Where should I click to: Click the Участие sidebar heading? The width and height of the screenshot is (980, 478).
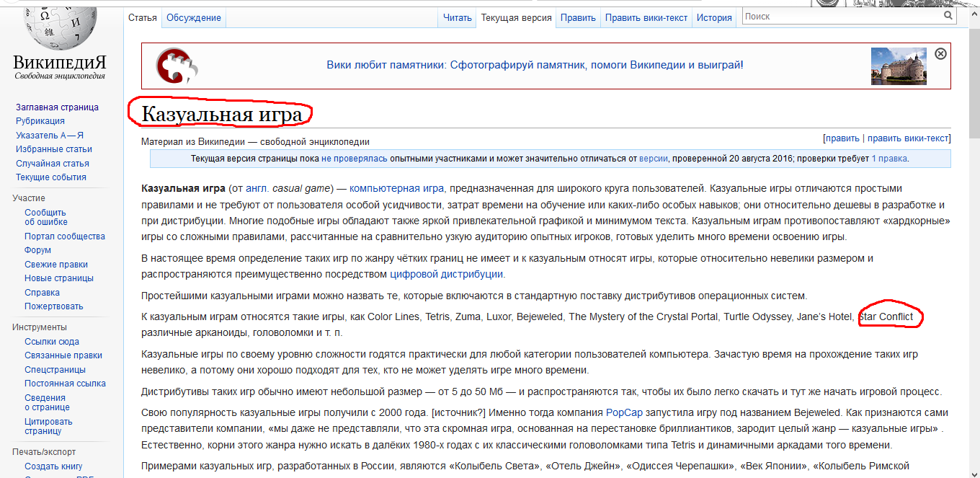coord(29,198)
